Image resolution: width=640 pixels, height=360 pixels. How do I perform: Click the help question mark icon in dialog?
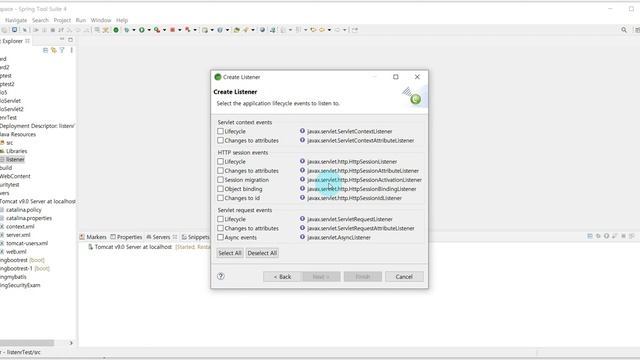(221, 276)
